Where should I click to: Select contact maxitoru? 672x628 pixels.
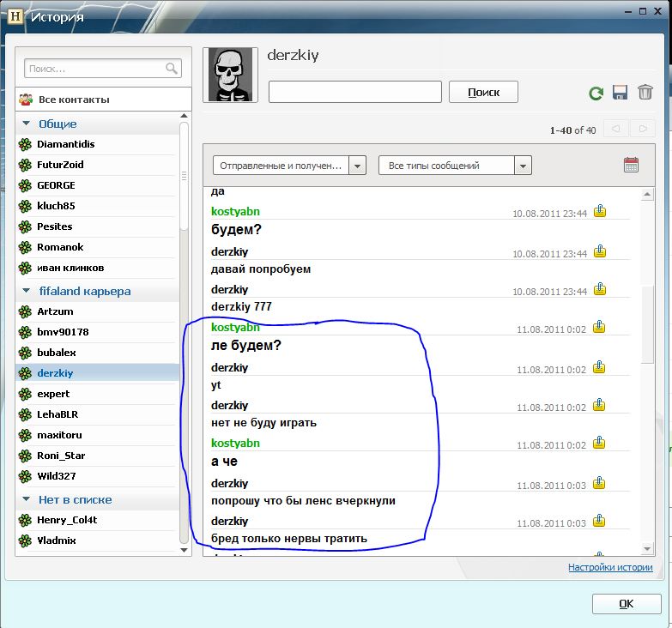coord(97,435)
